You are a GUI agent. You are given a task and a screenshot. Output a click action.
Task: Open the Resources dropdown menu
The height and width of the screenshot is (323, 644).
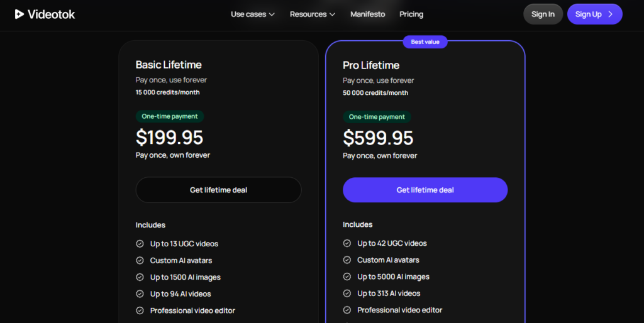[313, 14]
